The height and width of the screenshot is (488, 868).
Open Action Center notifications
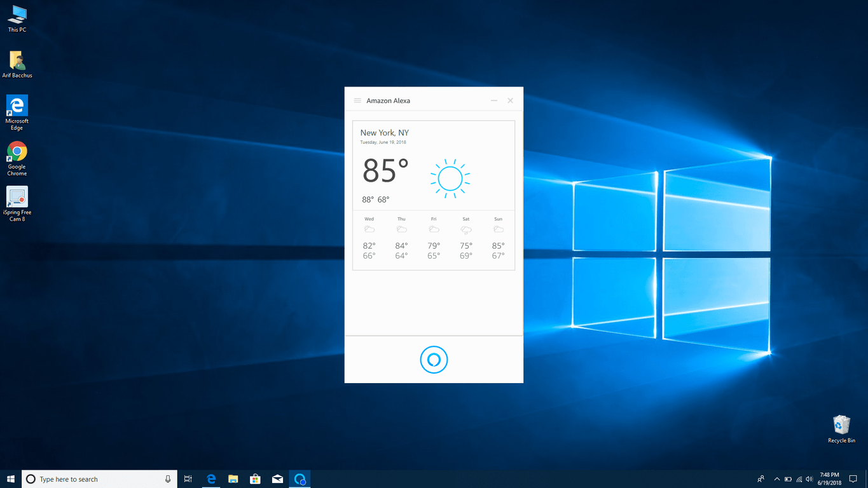[853, 479]
